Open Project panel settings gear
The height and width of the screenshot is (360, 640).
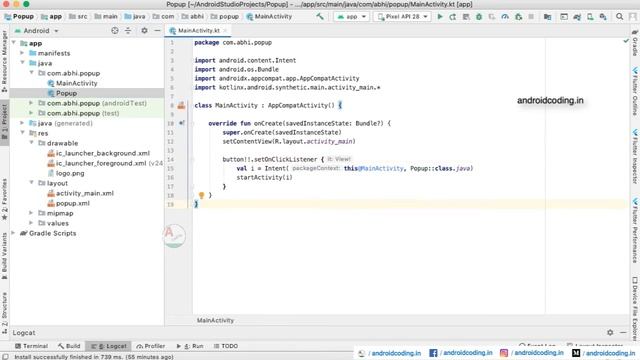pos(144,31)
